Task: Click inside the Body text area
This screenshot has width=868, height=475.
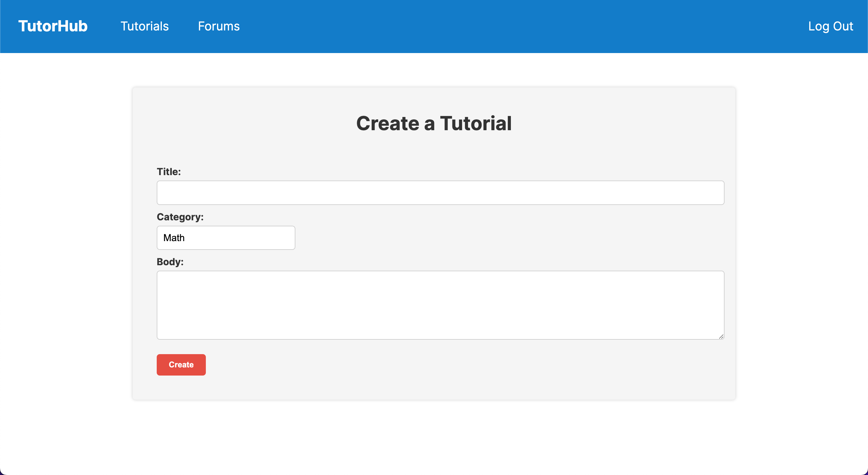Action: (x=440, y=305)
